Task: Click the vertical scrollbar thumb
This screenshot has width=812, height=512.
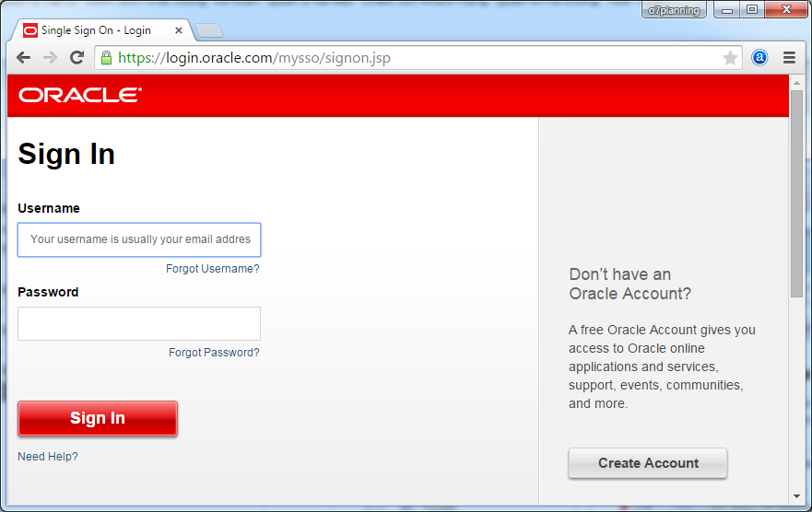Action: (796, 194)
